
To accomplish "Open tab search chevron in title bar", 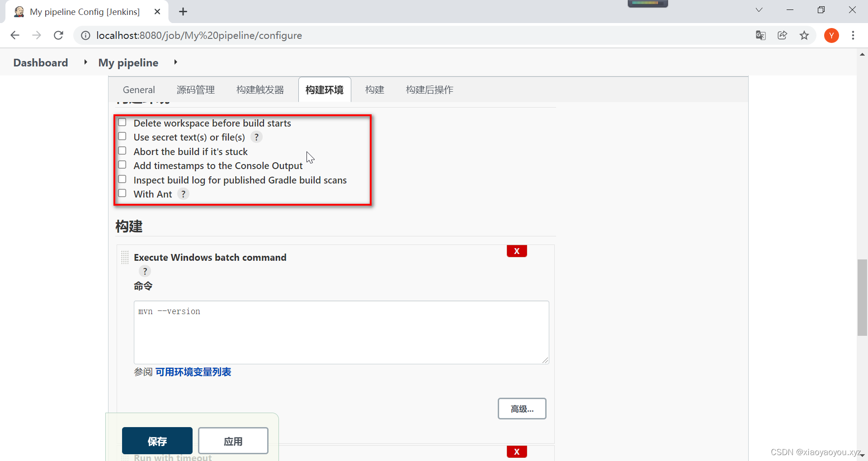I will tap(759, 10).
